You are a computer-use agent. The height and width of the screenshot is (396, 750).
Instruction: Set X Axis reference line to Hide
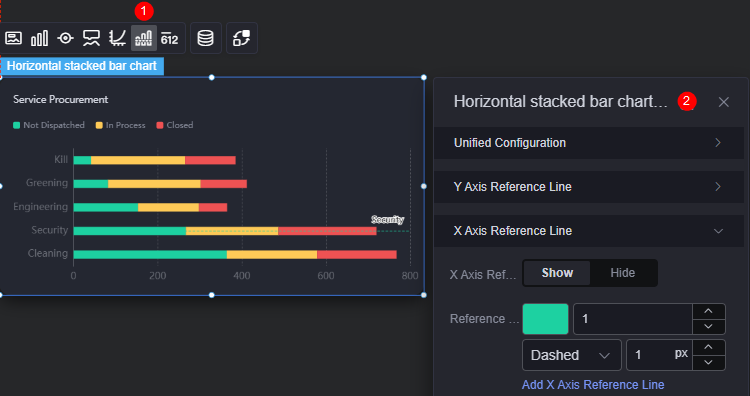[623, 273]
